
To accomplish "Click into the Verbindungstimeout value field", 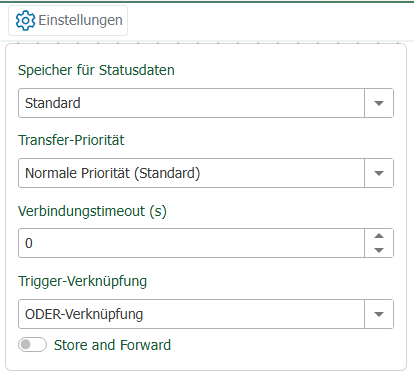I will coord(191,243).
